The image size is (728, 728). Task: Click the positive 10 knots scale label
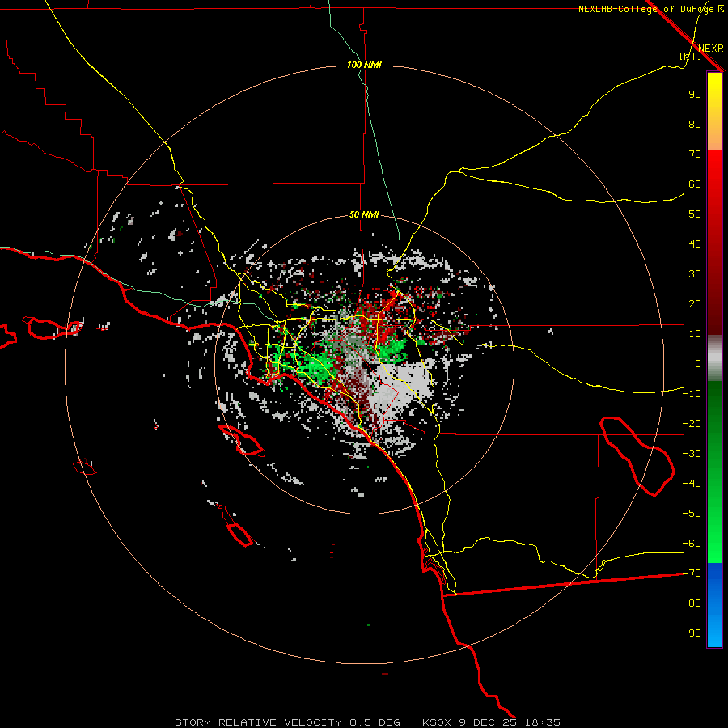click(695, 334)
